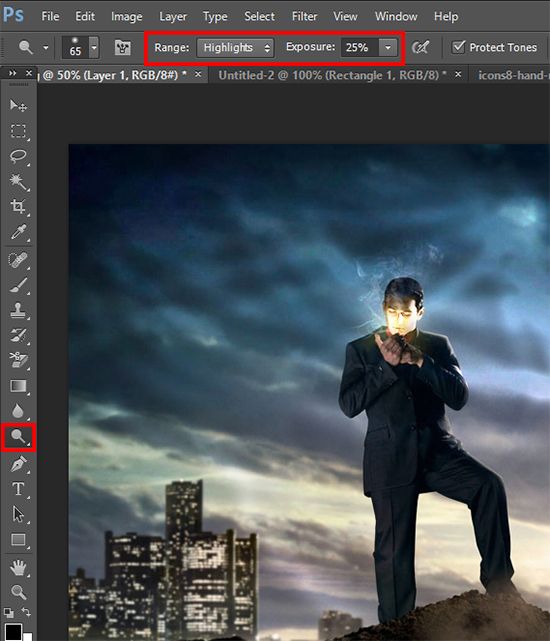Switch to the Untitled-2 document tab
The width and height of the screenshot is (550, 641).
pyautogui.click(x=332, y=75)
